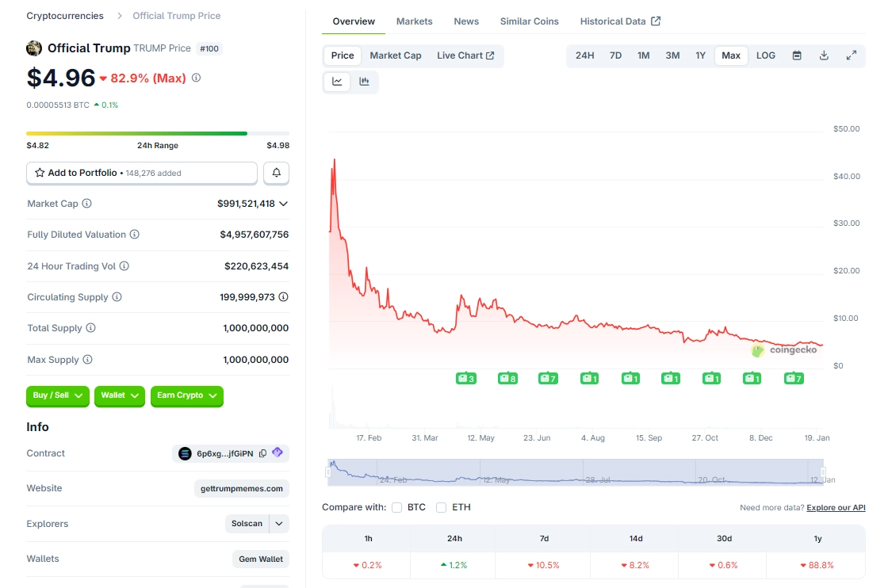Image resolution: width=892 pixels, height=588 pixels.
Task: Select the line chart view icon
Action: coord(338,81)
